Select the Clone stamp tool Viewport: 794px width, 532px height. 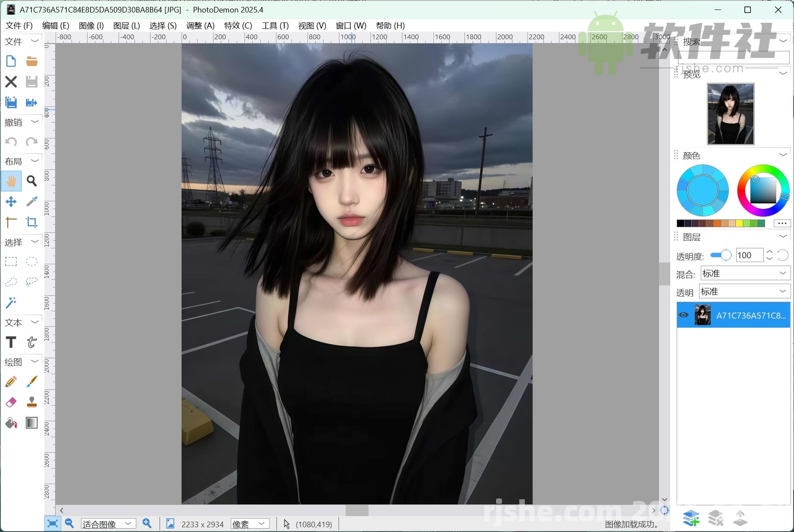(31, 402)
